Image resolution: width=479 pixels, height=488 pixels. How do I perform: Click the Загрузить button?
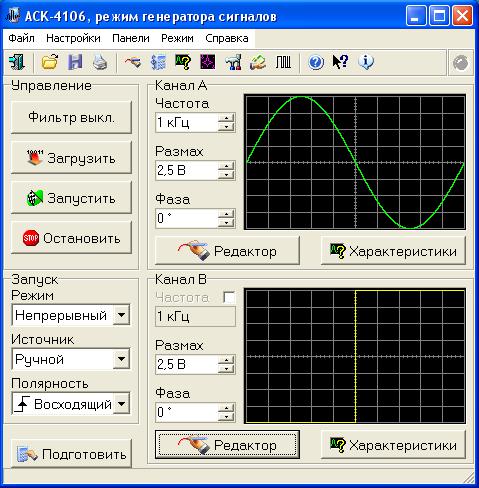(x=71, y=158)
